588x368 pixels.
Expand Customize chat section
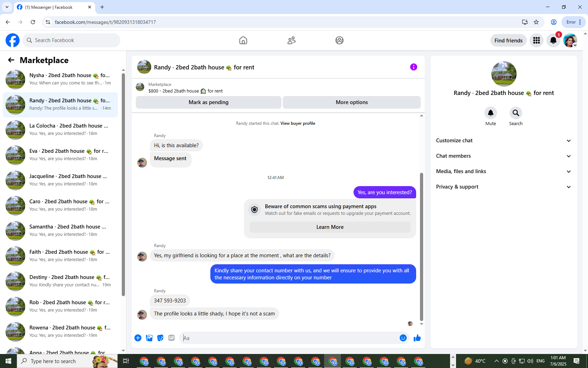click(x=504, y=141)
